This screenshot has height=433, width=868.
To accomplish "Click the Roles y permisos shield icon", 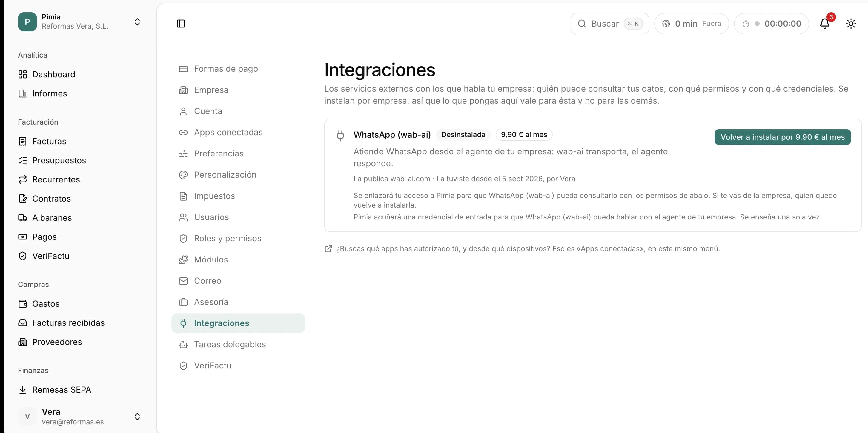I will click(x=183, y=239).
